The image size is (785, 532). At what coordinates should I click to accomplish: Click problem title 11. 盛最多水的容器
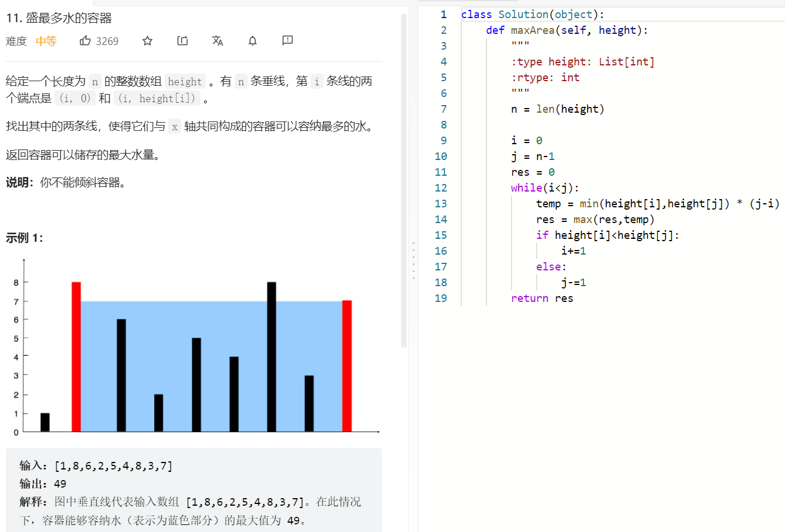(59, 18)
